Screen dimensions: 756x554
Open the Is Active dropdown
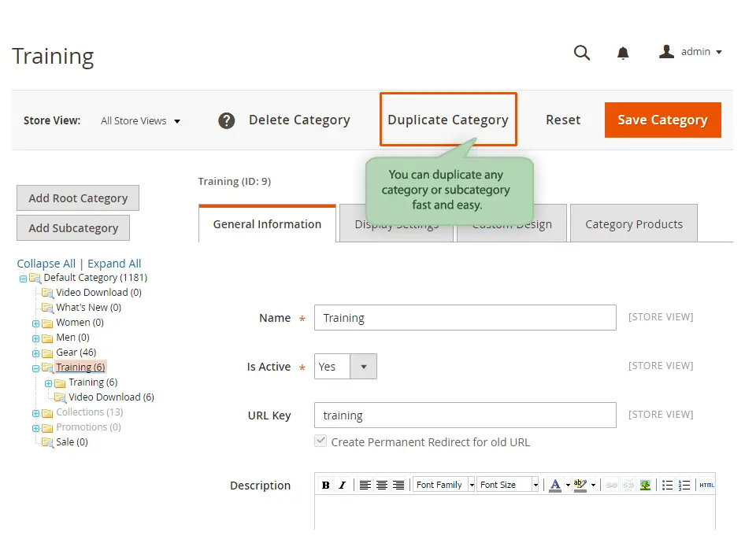[363, 366]
